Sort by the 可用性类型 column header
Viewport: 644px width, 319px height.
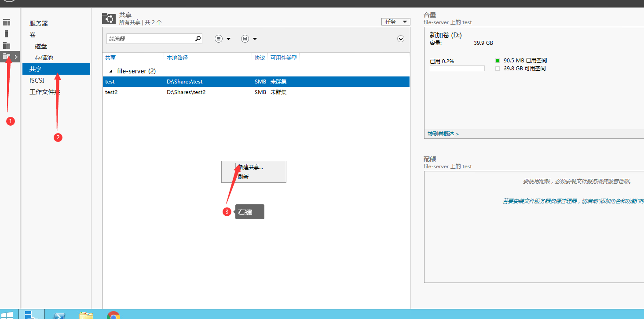tap(284, 58)
